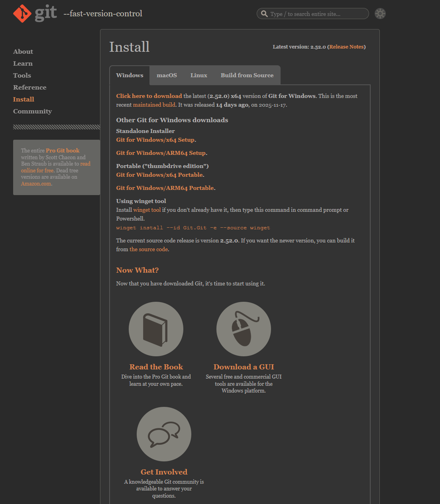Screen dimensions: 440x504
Task: Click the 'Get Involved' heading link
Action: click(164, 472)
